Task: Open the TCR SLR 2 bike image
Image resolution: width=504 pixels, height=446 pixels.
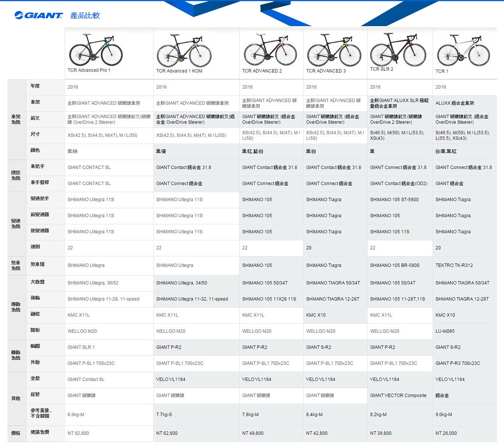Action: tap(398, 49)
